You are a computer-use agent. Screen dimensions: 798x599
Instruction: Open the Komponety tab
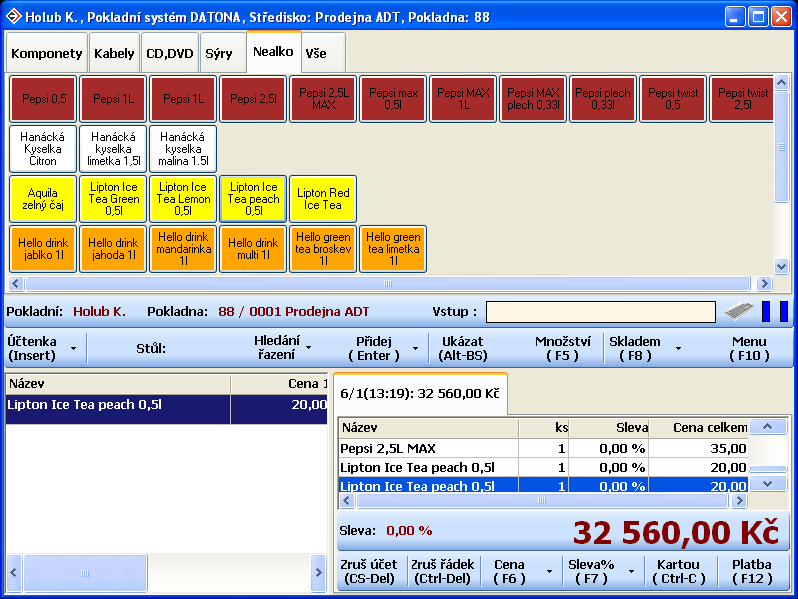tap(46, 53)
